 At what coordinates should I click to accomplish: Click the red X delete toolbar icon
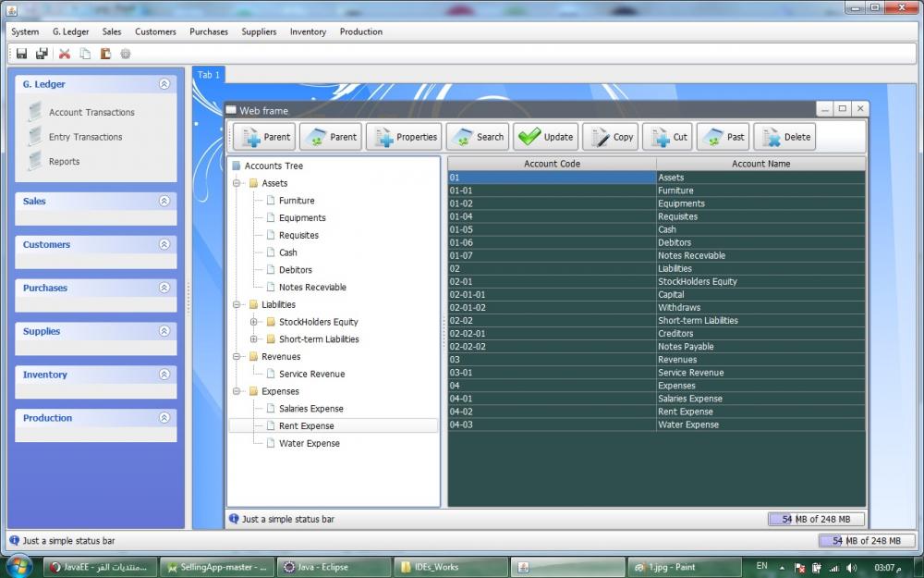click(65, 54)
